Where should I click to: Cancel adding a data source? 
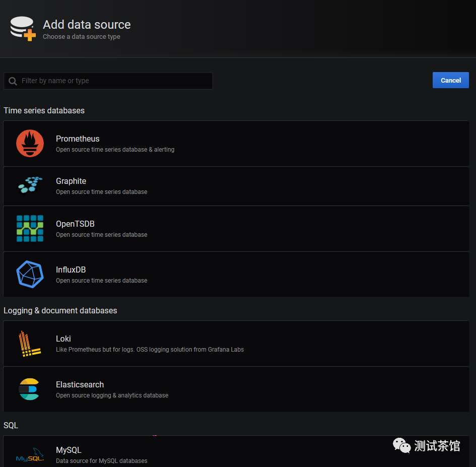[x=450, y=80]
